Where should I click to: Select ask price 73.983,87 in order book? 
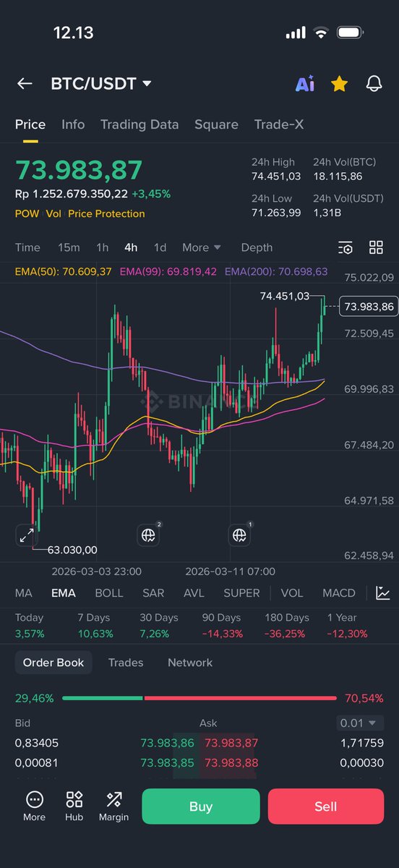tap(231, 743)
